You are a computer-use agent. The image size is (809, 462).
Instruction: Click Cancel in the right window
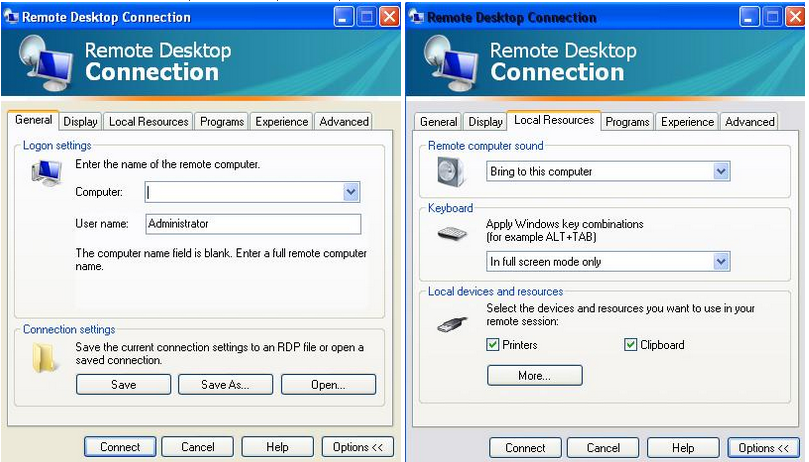pos(603,448)
